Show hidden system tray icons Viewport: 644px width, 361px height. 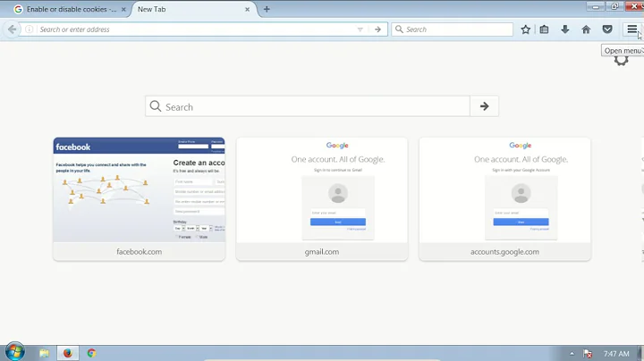(x=572, y=353)
